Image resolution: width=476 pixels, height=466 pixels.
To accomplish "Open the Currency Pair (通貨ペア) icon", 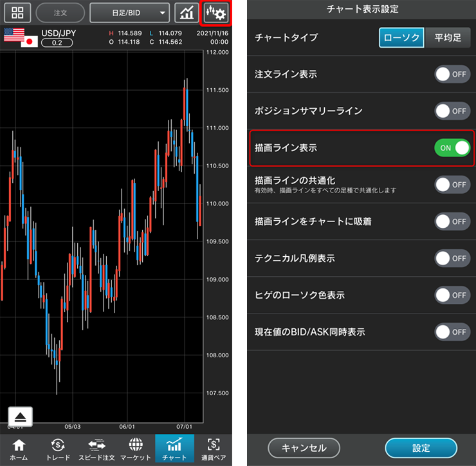I will tap(213, 449).
